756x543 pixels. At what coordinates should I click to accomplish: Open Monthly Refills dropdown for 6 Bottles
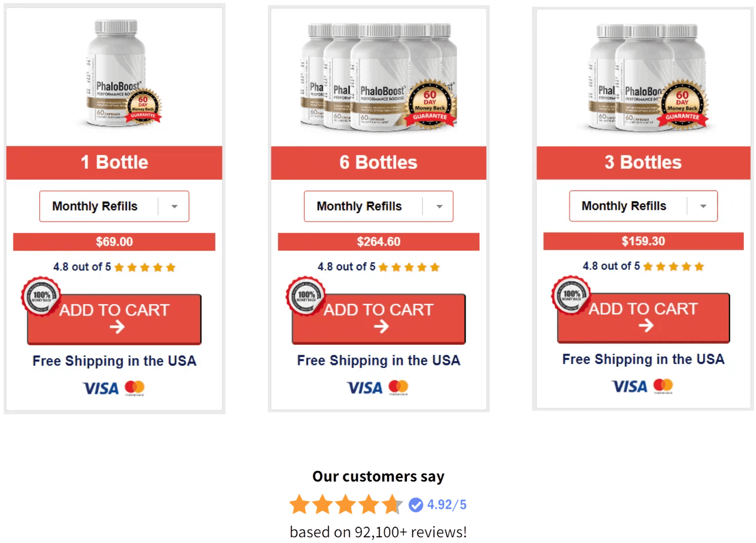pos(379,206)
